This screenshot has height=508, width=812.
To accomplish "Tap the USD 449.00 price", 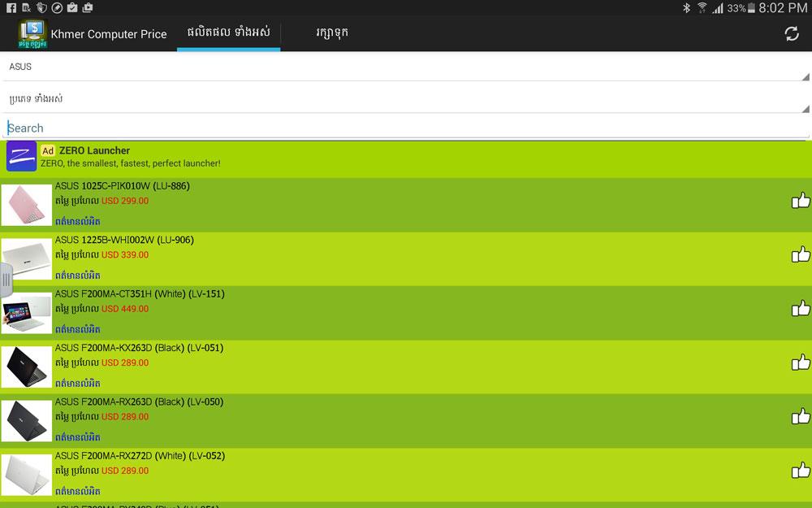I will [x=125, y=308].
